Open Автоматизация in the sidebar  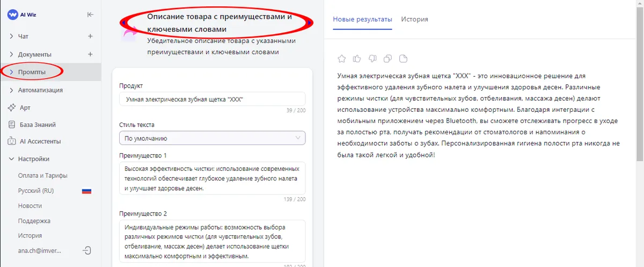(x=40, y=90)
